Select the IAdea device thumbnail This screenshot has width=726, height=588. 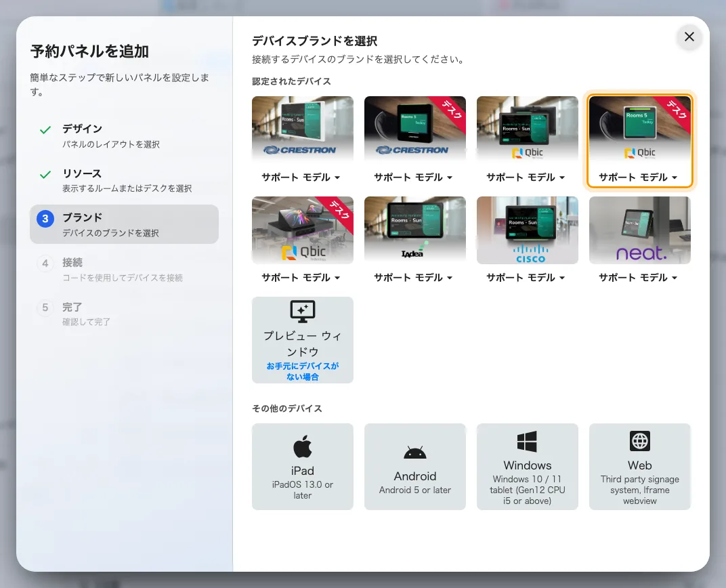point(415,230)
